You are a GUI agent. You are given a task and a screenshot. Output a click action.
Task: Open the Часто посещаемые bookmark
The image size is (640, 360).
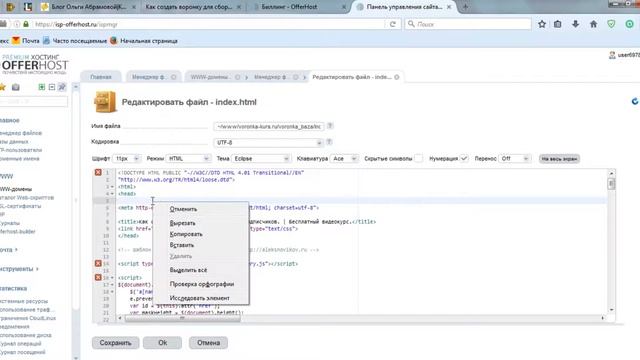point(75,41)
